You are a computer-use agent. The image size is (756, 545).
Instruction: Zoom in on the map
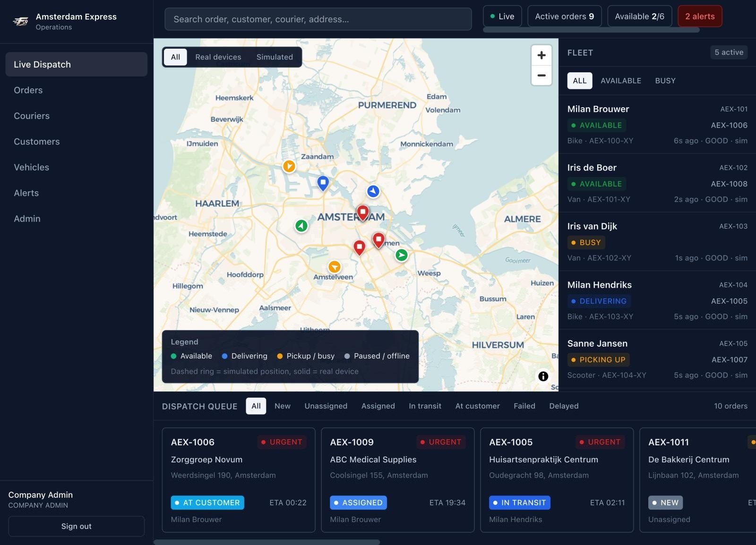[x=541, y=55]
